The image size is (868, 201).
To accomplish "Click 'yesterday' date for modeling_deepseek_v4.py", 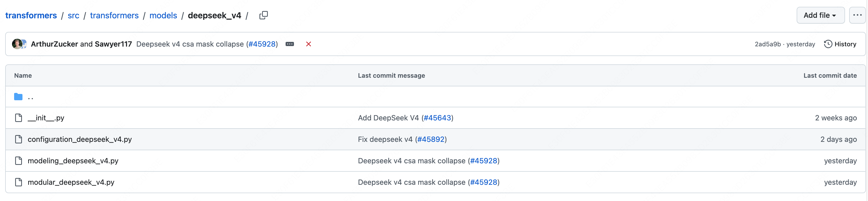I will point(840,160).
